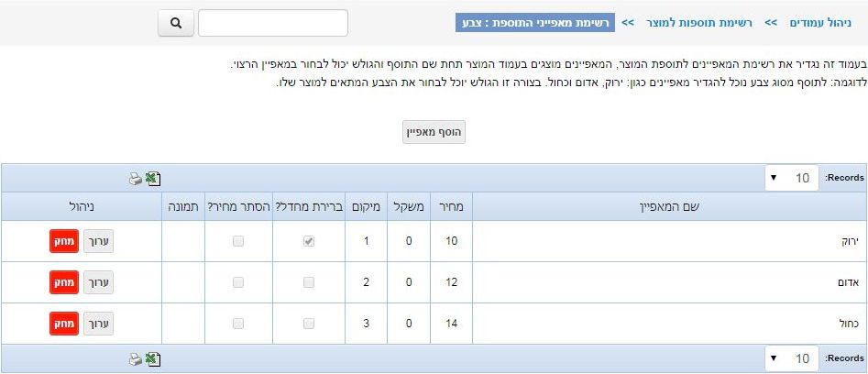The image size is (868, 374).
Task: Enable הסתר מחיר checkbox for אדום row
Action: click(x=238, y=282)
